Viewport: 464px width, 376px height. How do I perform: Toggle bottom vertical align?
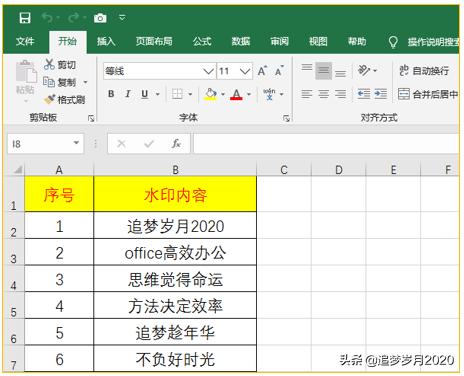[x=340, y=73]
